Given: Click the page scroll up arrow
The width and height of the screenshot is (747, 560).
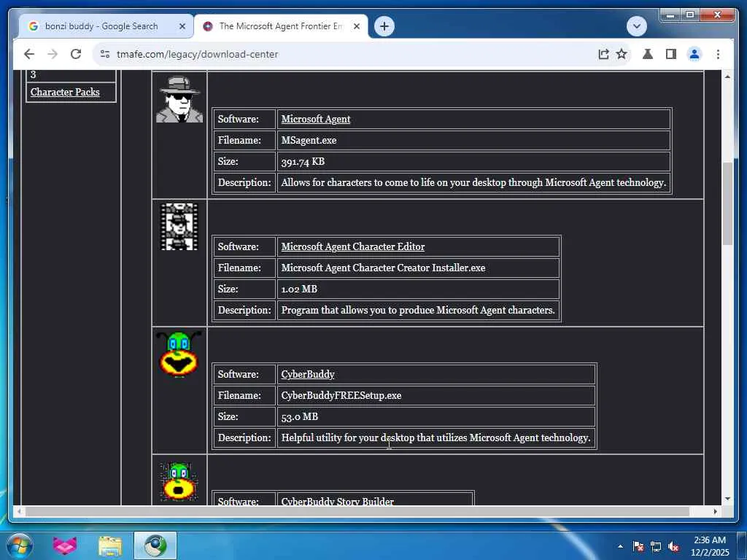Looking at the screenshot, I should 727,76.
